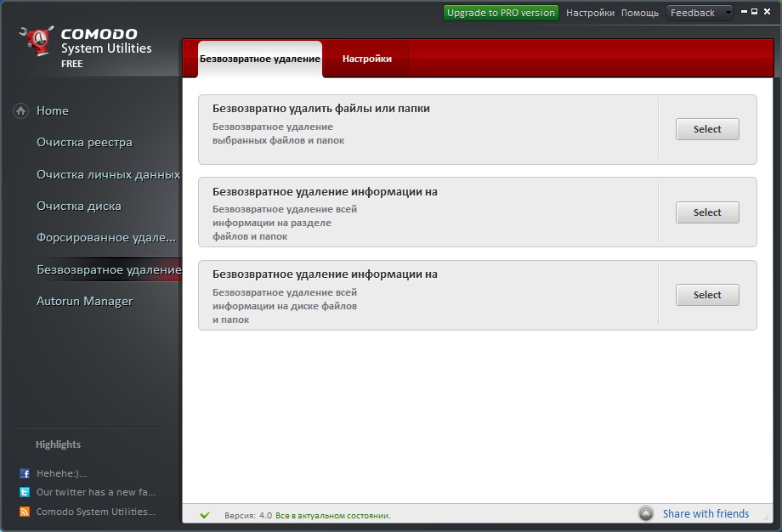
Task: Open Настройки in the top menu
Action: click(590, 13)
